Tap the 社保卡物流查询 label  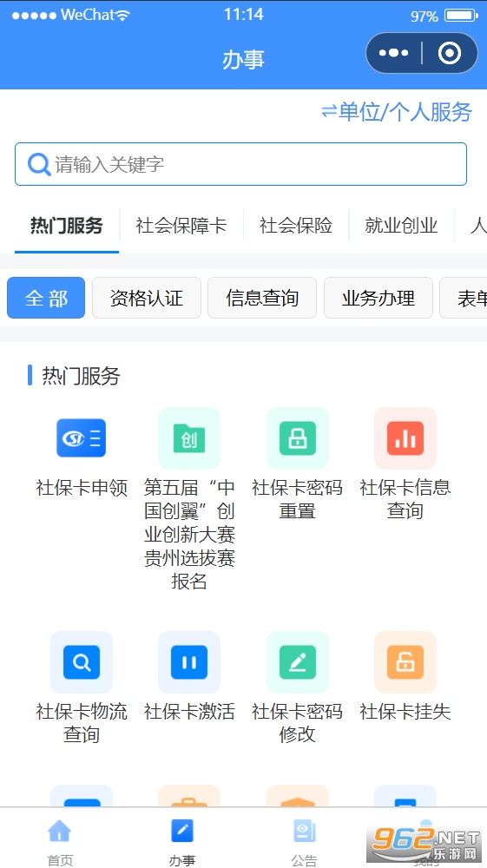point(82,723)
